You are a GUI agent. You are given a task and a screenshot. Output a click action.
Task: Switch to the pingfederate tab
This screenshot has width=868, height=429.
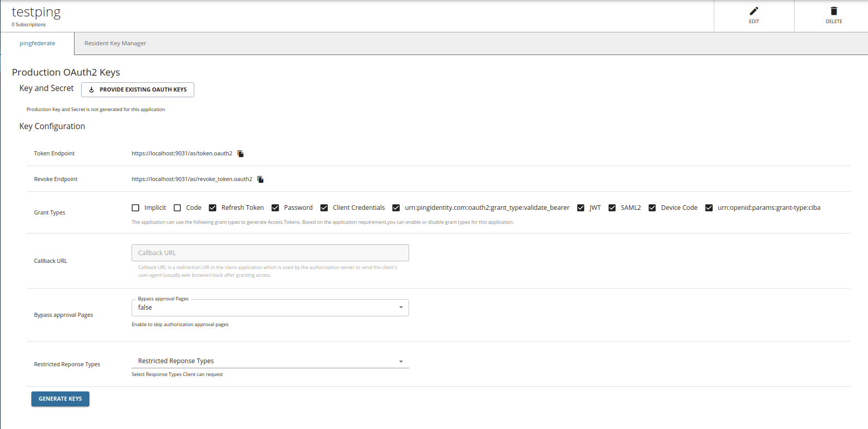[38, 43]
